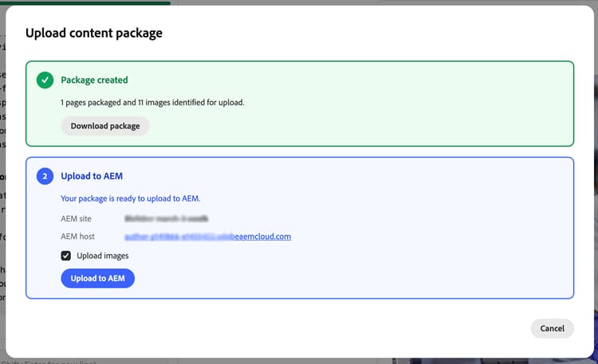598x364 pixels.
Task: Cancel the upload content package dialog
Action: point(552,328)
